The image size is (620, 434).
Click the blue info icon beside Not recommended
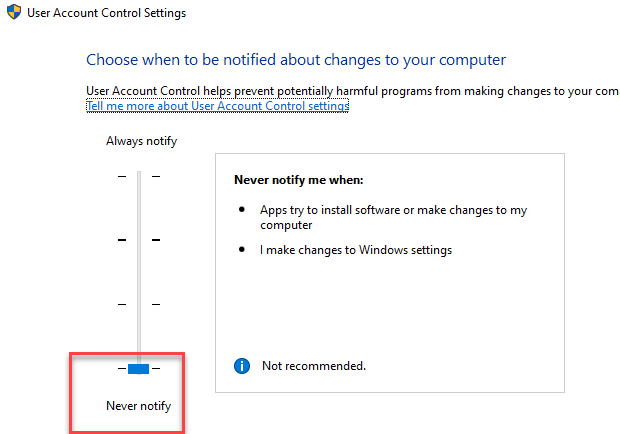(x=241, y=366)
